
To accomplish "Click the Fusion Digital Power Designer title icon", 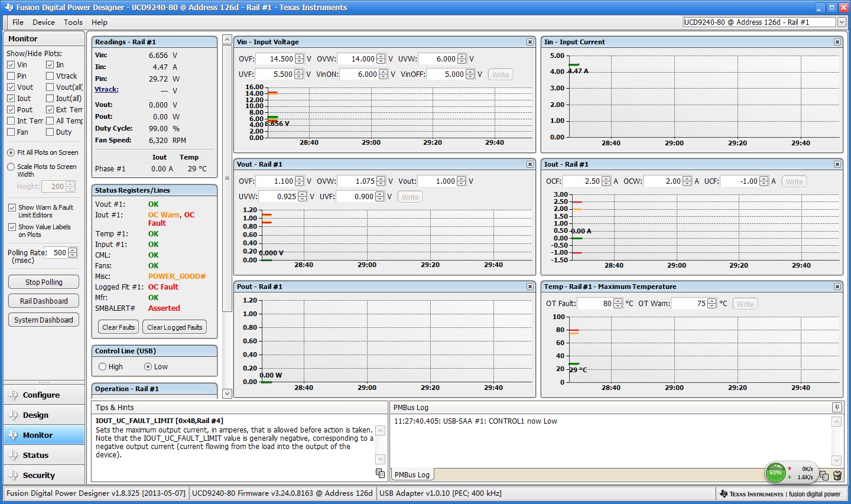I will (x=9, y=8).
